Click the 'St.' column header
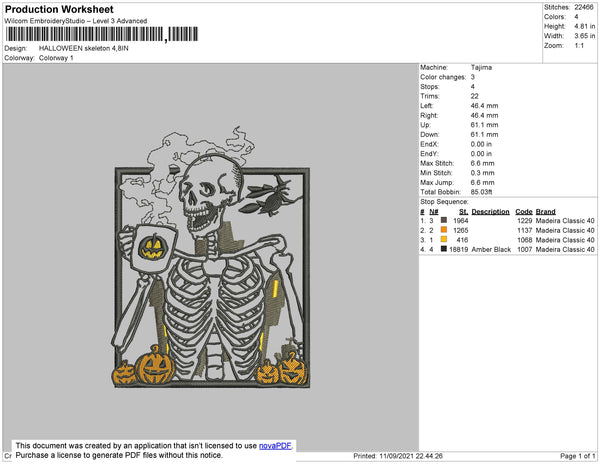The width and height of the screenshot is (600, 464). coord(463,212)
